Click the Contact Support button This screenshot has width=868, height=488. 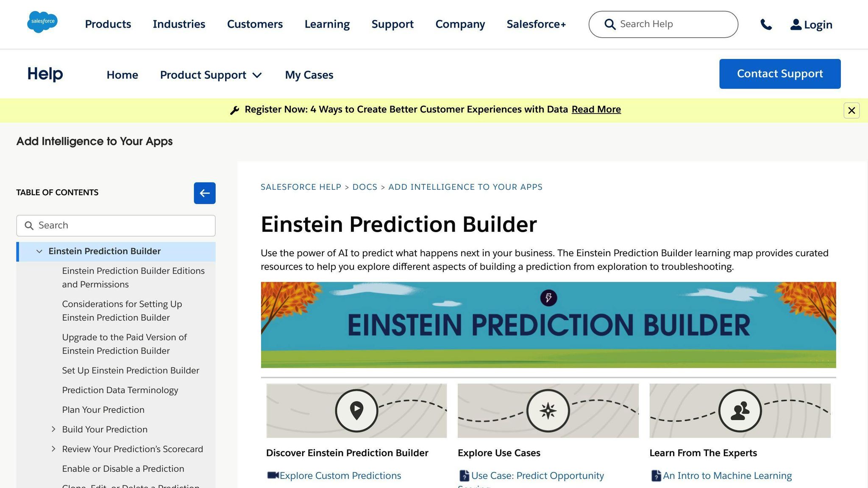(780, 74)
